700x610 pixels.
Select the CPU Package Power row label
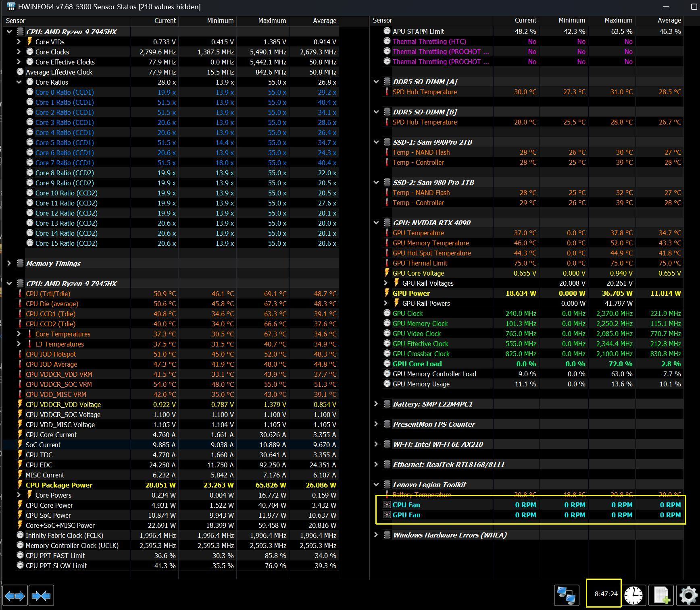pyautogui.click(x=59, y=485)
